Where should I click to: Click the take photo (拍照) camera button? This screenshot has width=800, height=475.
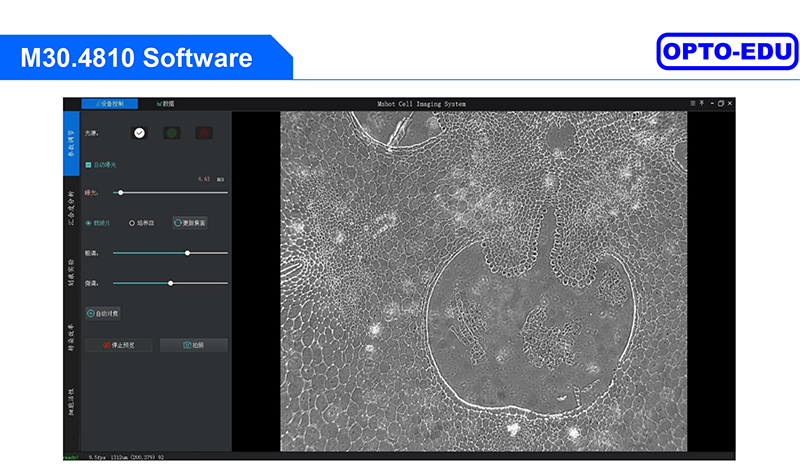coord(194,345)
